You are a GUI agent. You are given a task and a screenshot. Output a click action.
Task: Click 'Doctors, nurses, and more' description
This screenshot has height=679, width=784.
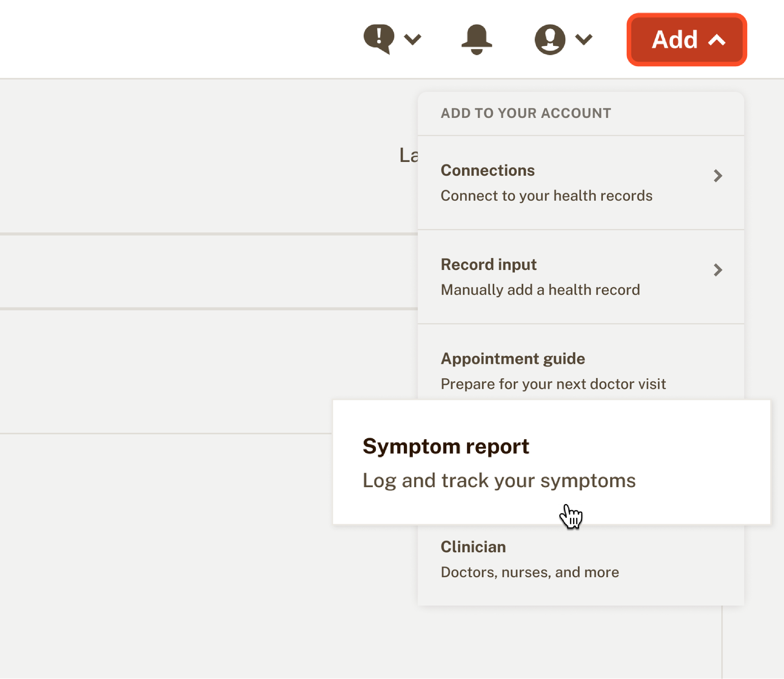coord(530,572)
